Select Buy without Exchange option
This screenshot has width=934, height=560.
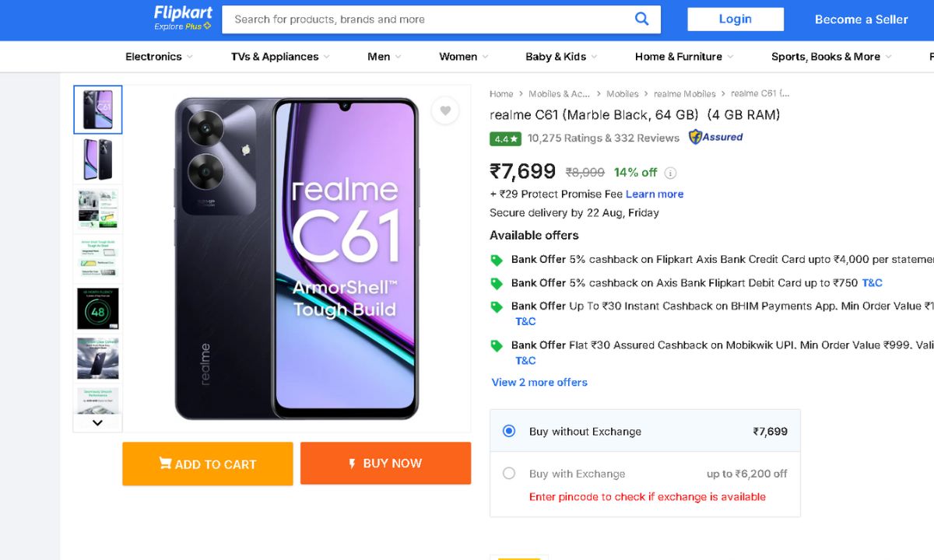click(509, 431)
